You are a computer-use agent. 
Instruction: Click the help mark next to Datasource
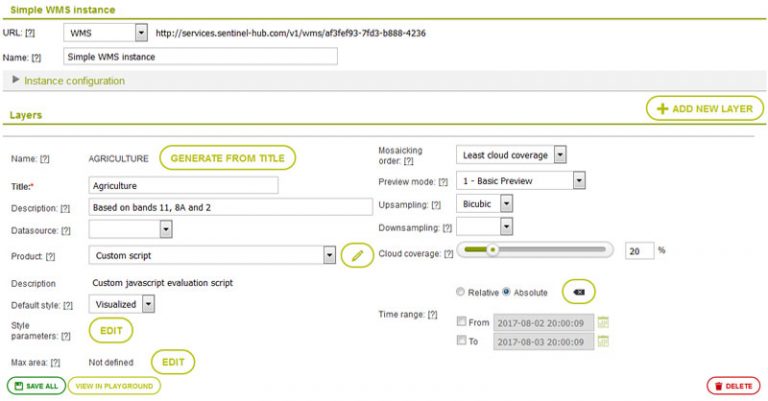[66, 230]
